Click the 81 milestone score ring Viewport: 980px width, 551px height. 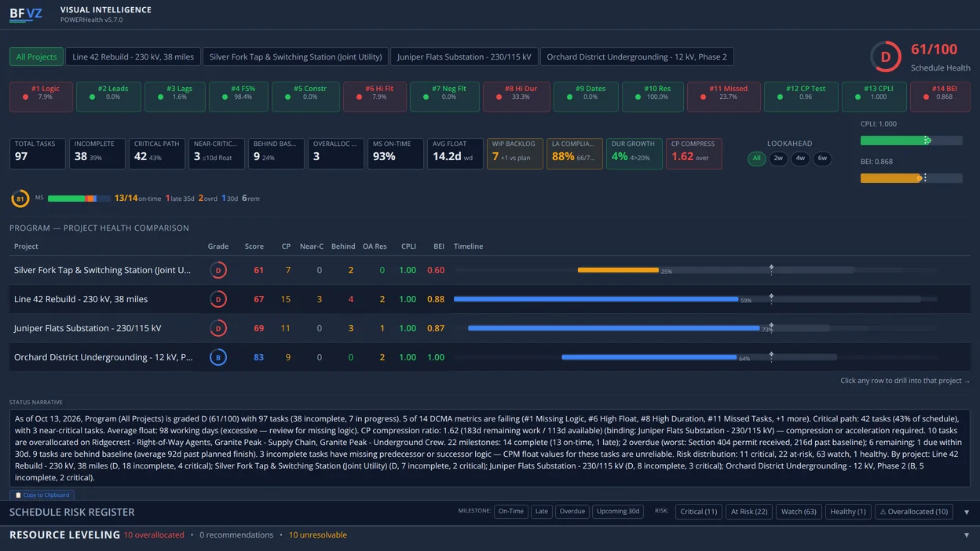pyautogui.click(x=20, y=199)
